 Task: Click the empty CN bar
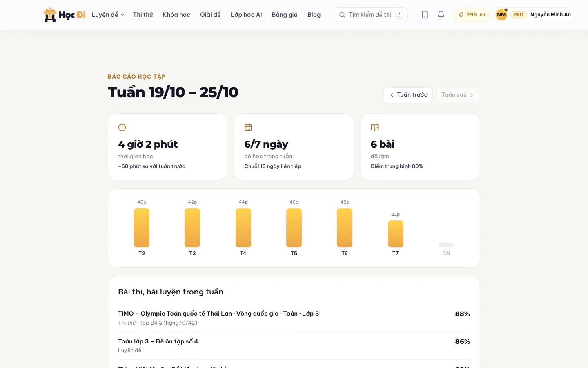446,245
